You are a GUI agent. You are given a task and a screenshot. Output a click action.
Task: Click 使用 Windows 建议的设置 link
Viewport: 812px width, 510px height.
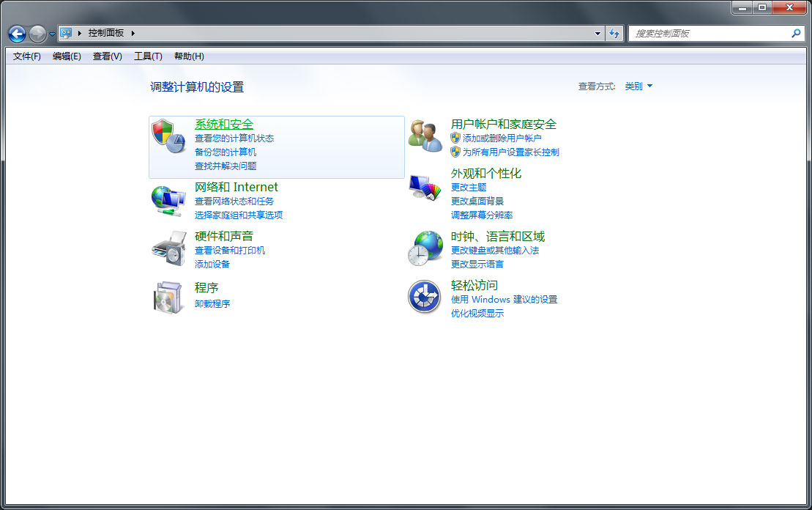504,300
